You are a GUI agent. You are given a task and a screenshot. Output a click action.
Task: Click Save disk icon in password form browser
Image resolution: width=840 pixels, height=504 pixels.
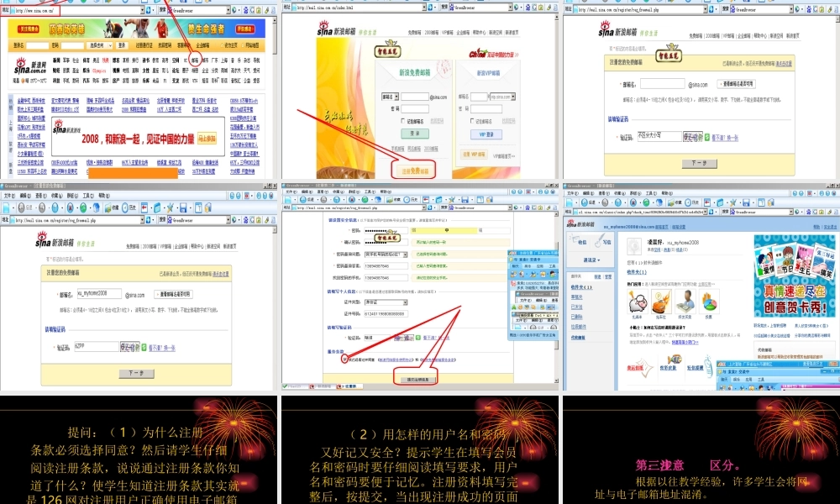tap(465, 200)
